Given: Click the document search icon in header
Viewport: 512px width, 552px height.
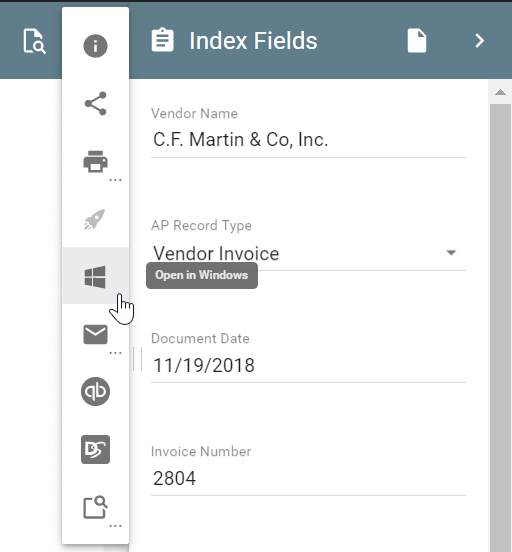Looking at the screenshot, I should pos(34,42).
